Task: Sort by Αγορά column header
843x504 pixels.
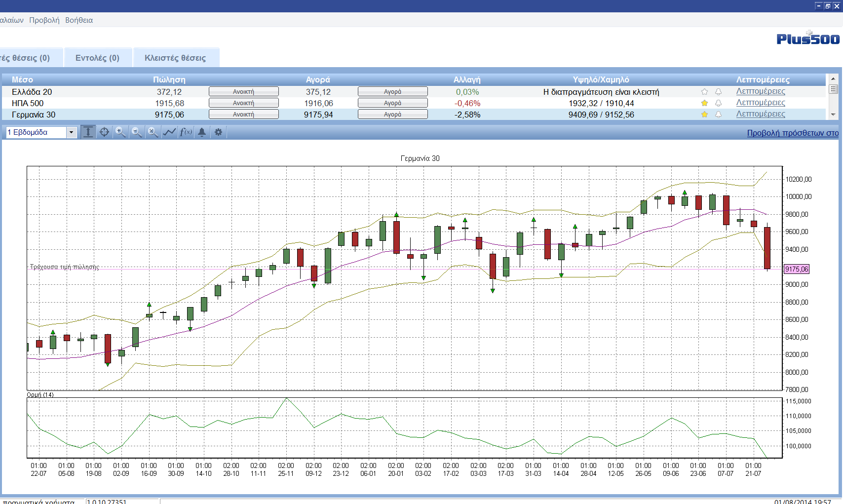Action: (318, 79)
